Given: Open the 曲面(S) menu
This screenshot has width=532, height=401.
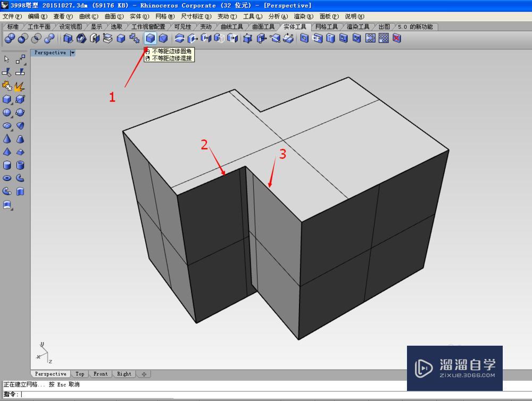Looking at the screenshot, I should 114,16.
